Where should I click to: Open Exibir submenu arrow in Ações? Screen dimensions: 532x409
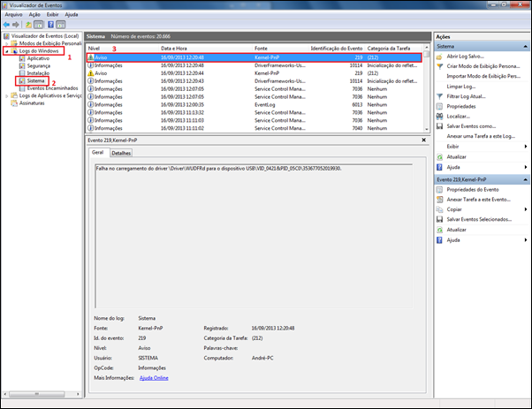click(526, 147)
